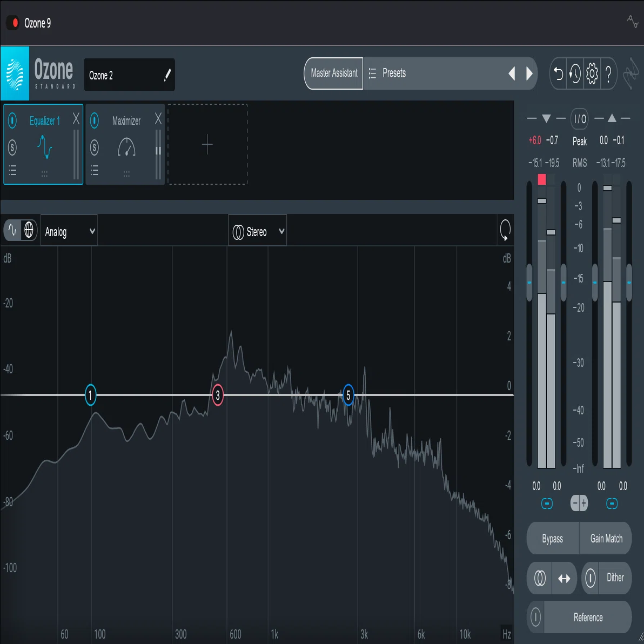Click the swap channels arrow icon

click(564, 578)
